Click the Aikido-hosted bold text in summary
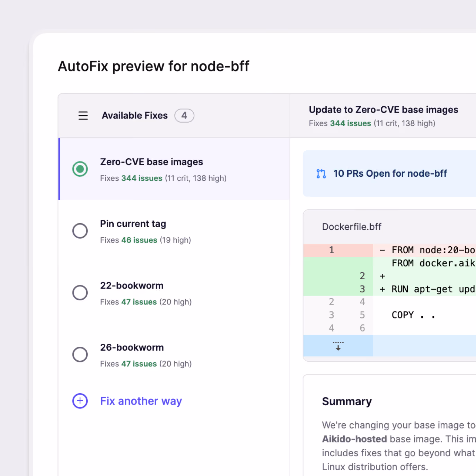The image size is (476, 476). pyautogui.click(x=354, y=439)
